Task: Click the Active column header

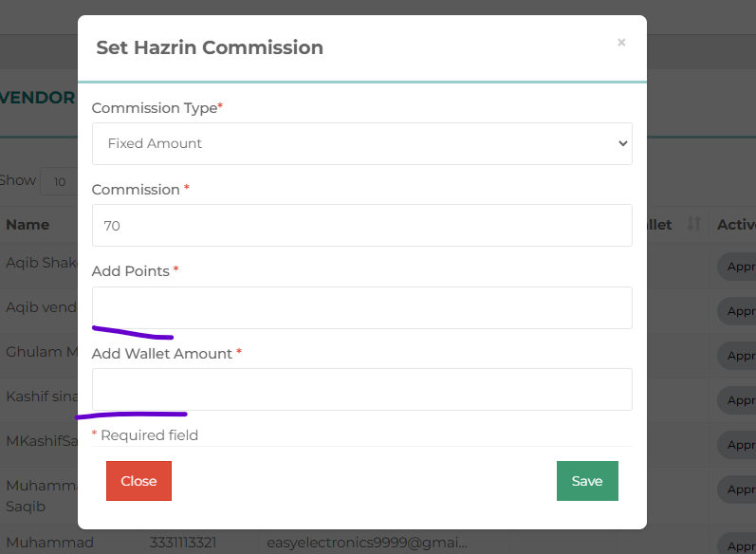Action: point(736,225)
